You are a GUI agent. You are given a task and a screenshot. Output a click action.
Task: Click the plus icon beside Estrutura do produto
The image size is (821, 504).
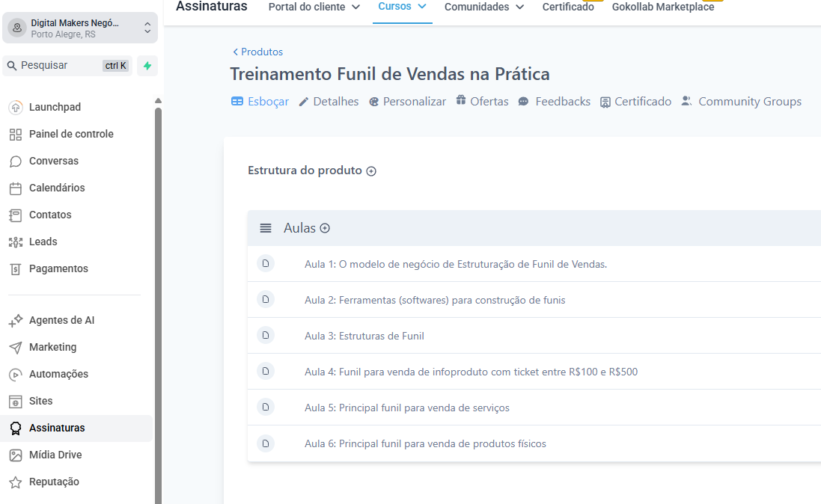coord(371,171)
